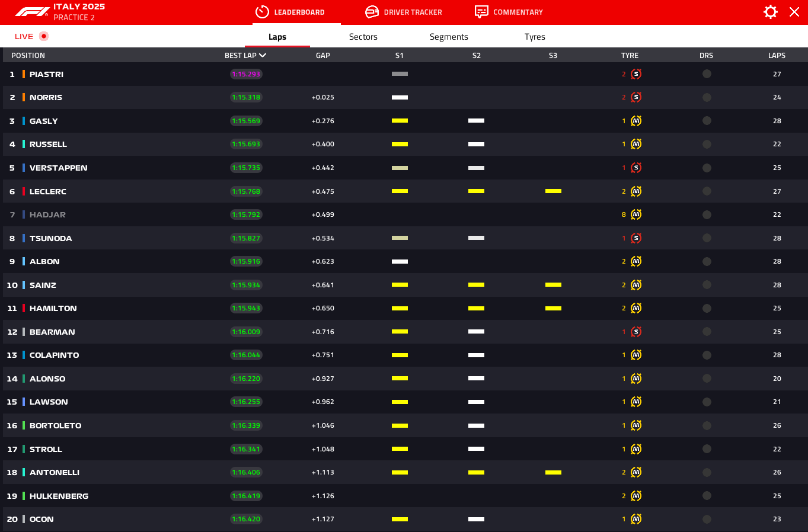Click the gap value +0.442
The height and width of the screenshot is (532, 808).
[x=323, y=168]
